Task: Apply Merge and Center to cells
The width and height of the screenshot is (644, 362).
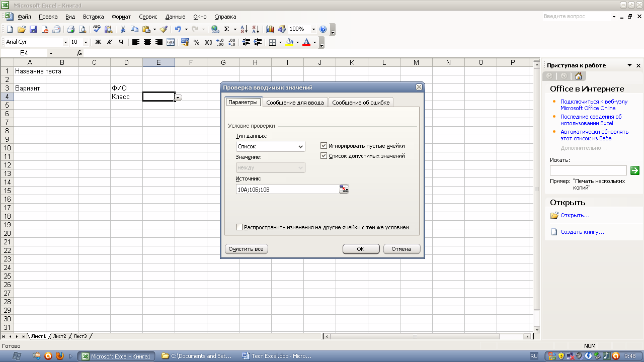Action: [x=171, y=42]
